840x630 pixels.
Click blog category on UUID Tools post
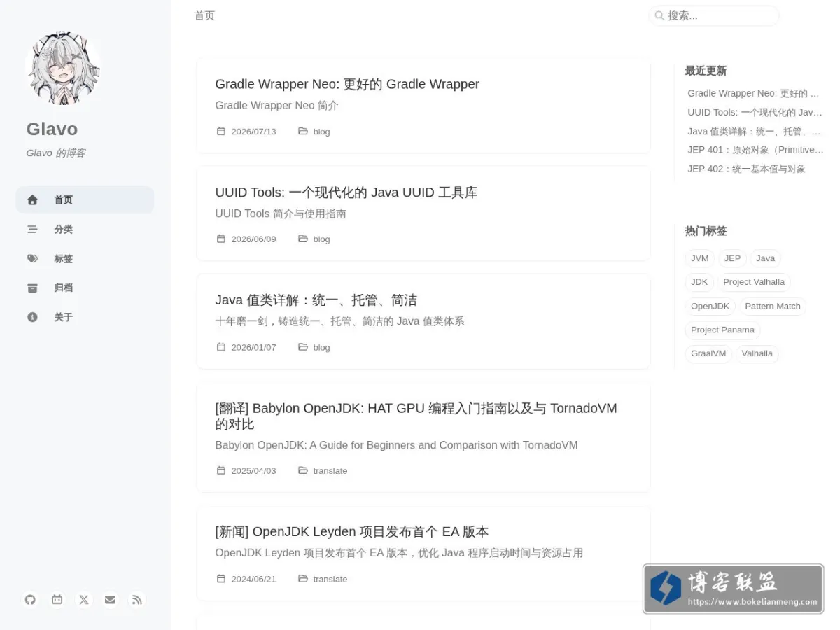[x=321, y=239]
